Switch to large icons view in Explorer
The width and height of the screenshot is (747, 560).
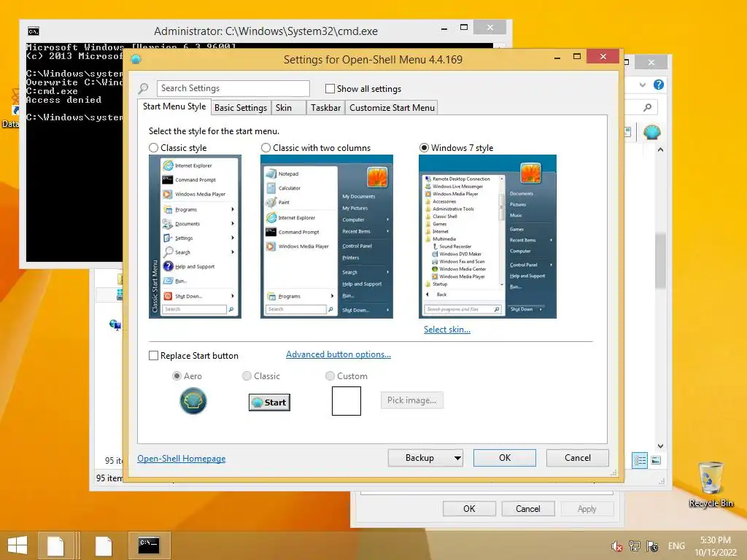pos(656,460)
